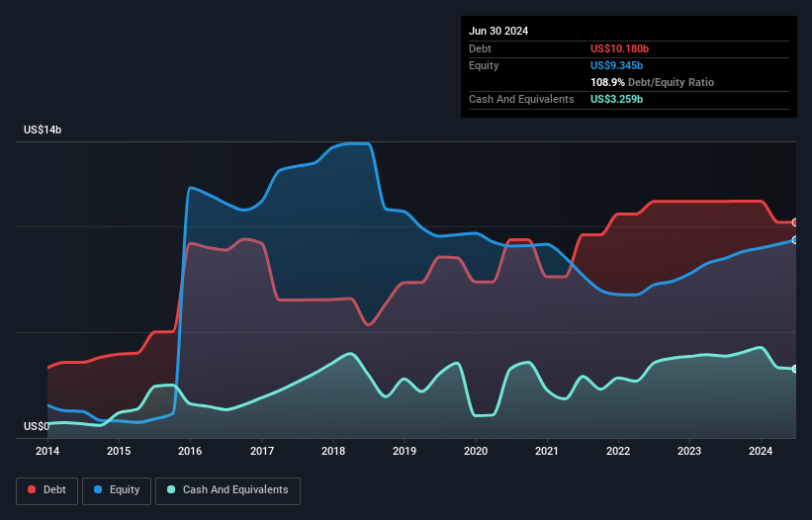Select the 2017 x-axis label
This screenshot has height=520, width=812.
coord(262,451)
